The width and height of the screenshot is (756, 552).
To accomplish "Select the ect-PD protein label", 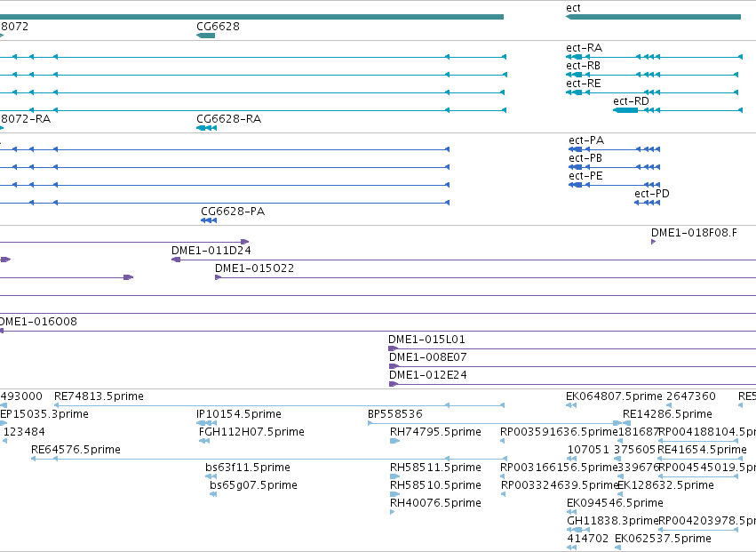I will [652, 194].
